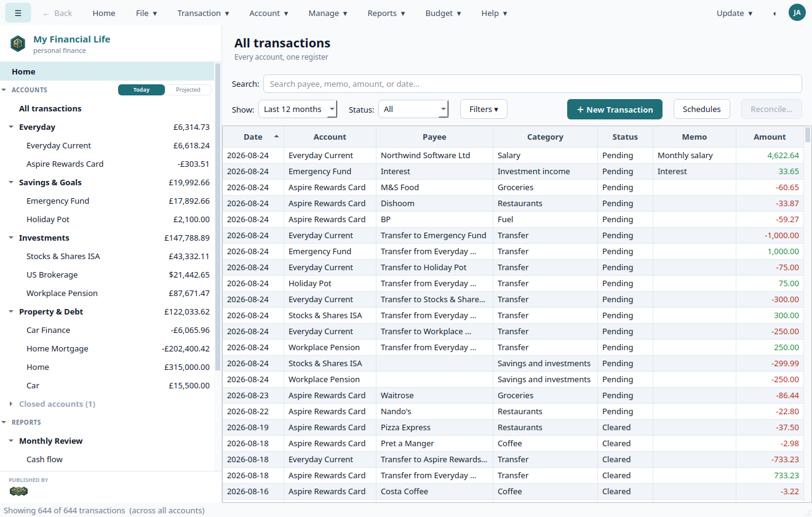812x517 pixels.
Task: Sort by the Memo column header
Action: (x=695, y=137)
